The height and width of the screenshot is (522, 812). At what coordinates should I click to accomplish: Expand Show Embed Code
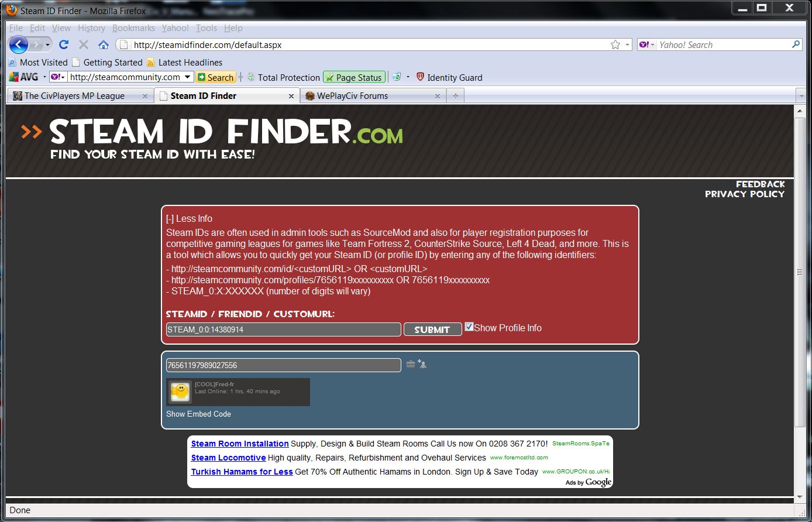pos(198,414)
